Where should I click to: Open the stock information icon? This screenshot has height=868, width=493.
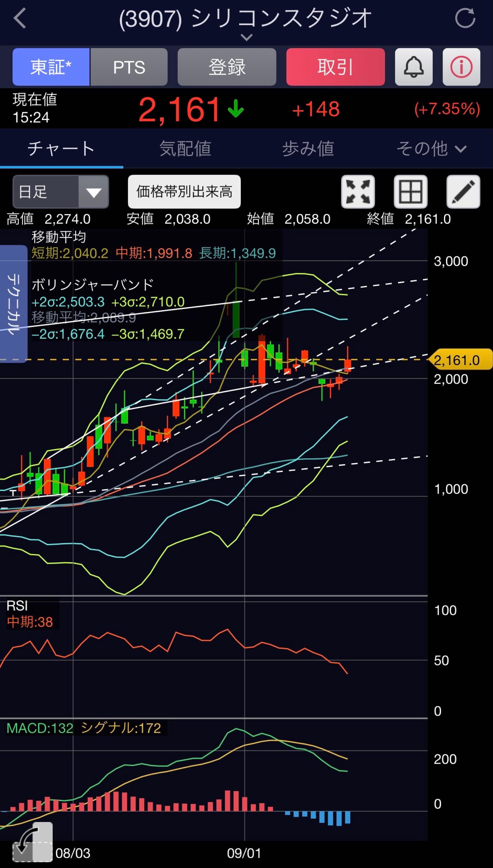[461, 67]
